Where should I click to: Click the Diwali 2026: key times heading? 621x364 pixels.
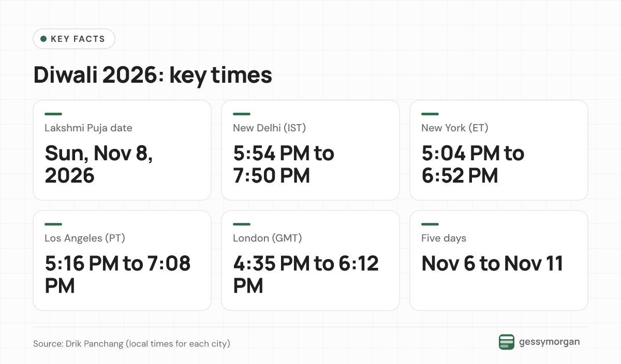(153, 75)
